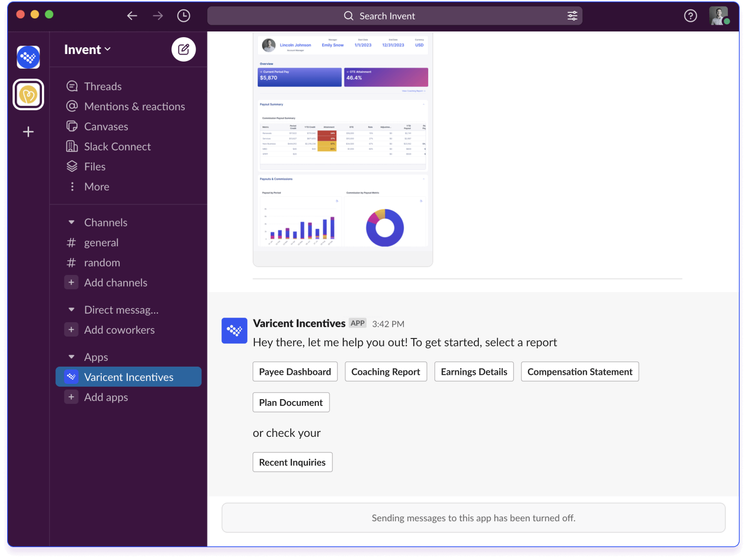Open Mentions & reactions
The image size is (747, 560).
134,106
